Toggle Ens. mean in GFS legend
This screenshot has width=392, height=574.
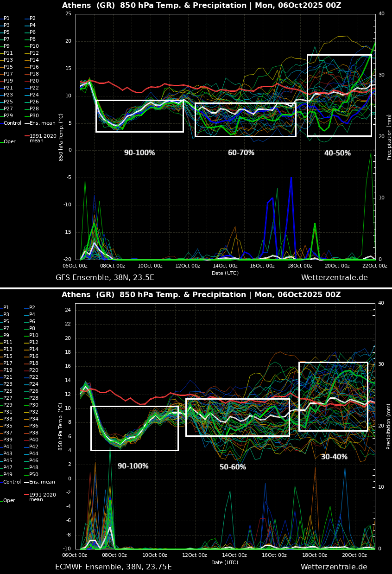click(42, 123)
